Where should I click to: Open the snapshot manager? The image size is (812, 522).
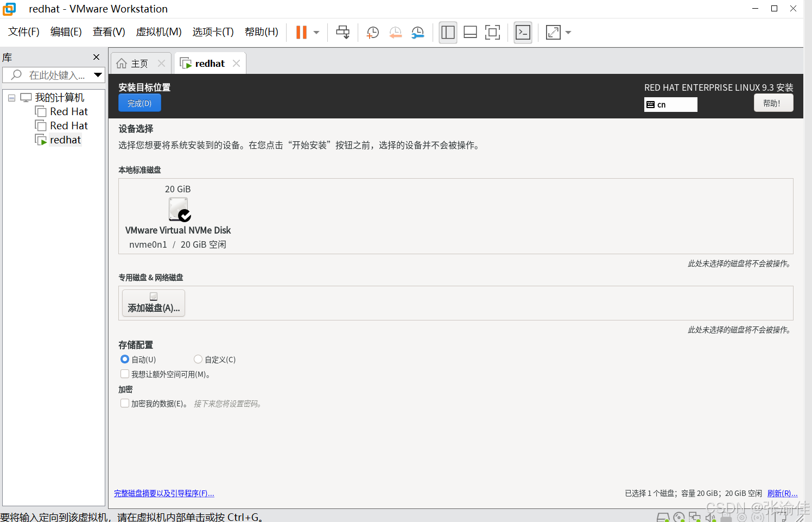[417, 33]
